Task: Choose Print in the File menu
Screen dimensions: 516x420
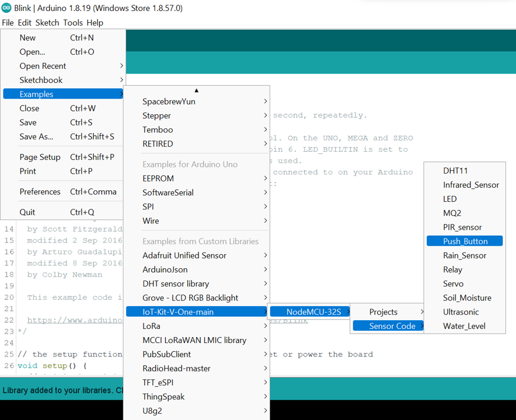Action: (63, 171)
